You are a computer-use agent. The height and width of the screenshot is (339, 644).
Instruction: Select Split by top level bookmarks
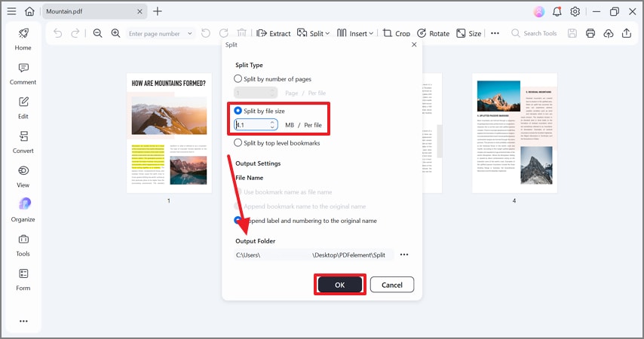pos(277,143)
